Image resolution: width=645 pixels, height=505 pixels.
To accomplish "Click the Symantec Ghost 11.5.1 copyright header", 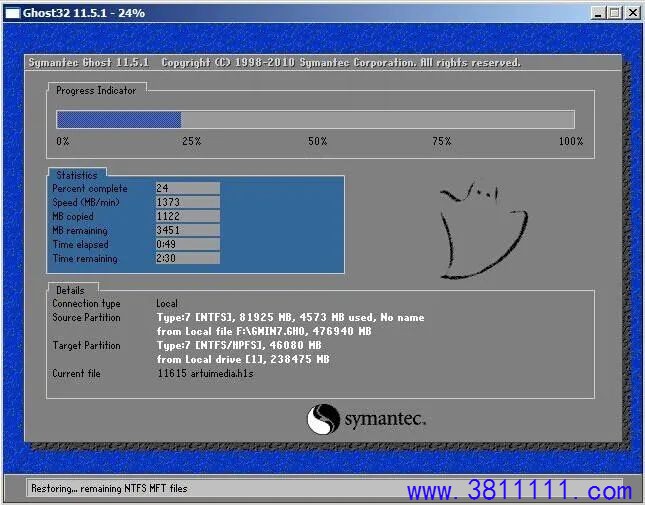I will (274, 63).
